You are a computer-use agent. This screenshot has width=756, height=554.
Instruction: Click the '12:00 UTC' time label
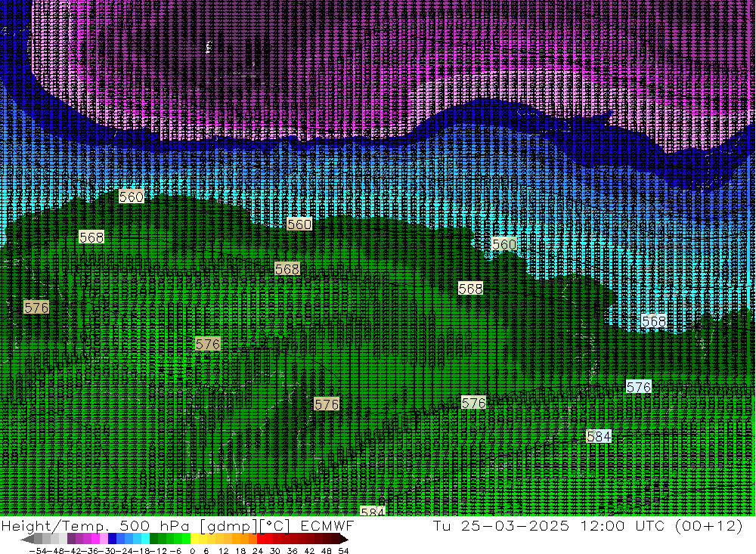(x=622, y=525)
